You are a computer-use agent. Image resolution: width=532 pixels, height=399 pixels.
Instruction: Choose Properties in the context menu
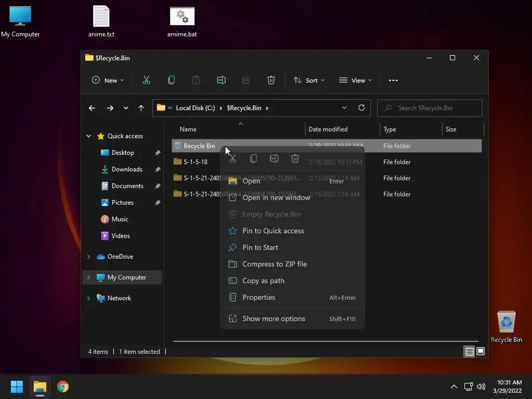point(292,298)
